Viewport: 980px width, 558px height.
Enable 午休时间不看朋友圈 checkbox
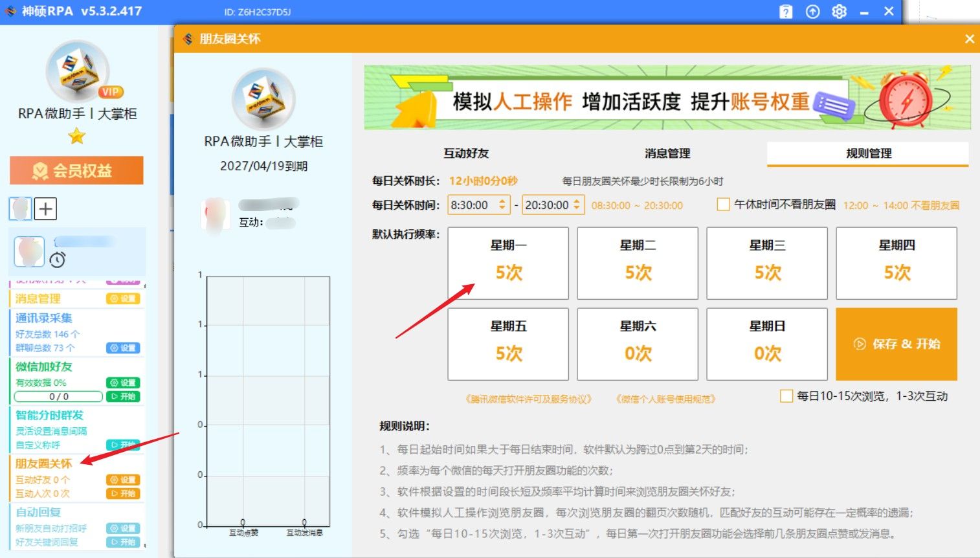[723, 205]
